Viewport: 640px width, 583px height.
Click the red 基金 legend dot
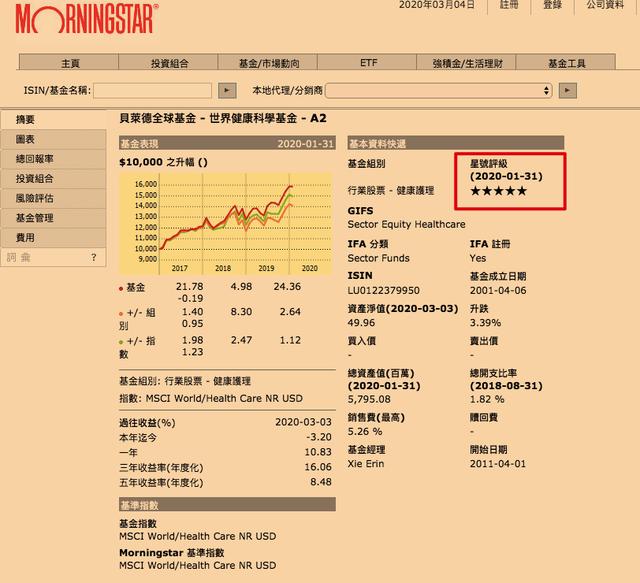[121, 289]
